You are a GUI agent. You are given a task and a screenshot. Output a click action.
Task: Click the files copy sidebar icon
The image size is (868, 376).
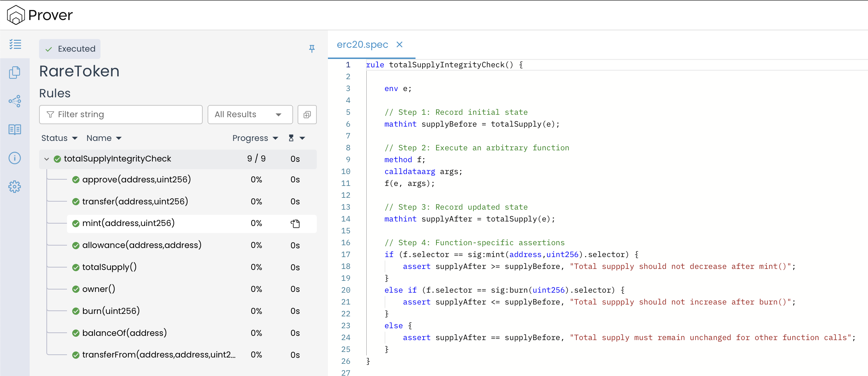click(15, 73)
